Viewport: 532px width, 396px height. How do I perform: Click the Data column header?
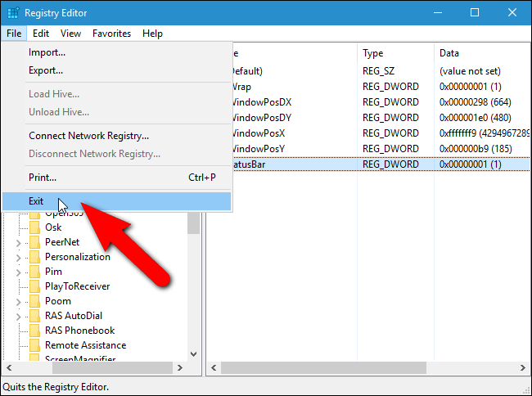[482, 53]
